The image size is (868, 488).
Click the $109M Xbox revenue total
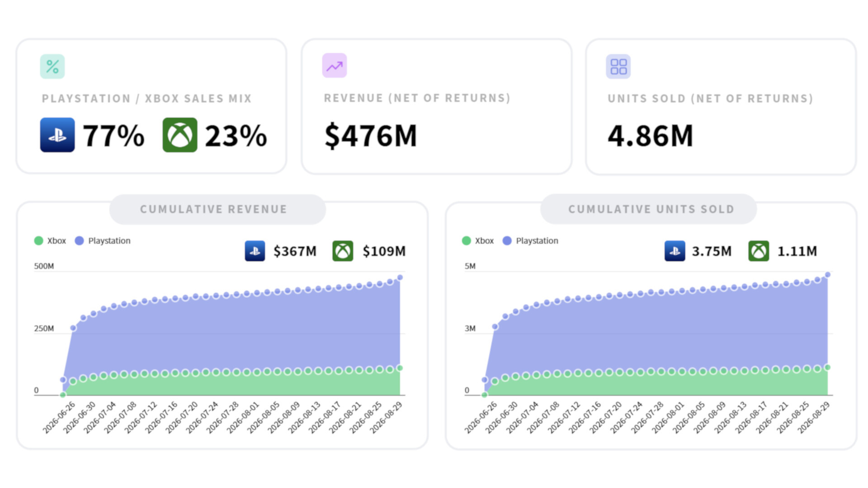pyautogui.click(x=384, y=251)
